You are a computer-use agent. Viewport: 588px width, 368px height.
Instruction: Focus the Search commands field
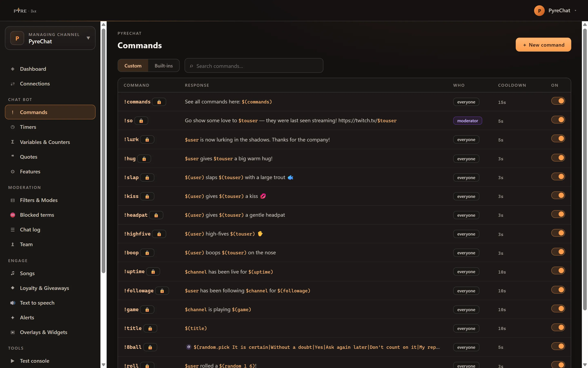[x=254, y=66]
